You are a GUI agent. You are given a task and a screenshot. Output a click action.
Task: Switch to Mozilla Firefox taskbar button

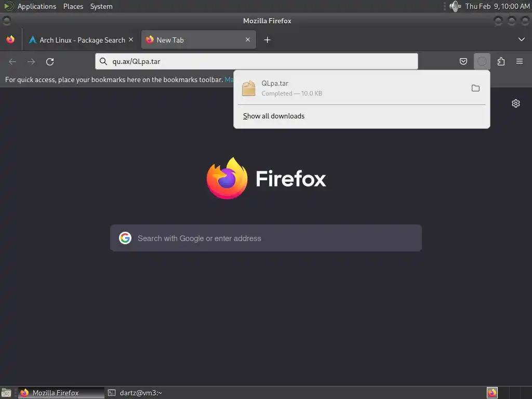(61, 393)
